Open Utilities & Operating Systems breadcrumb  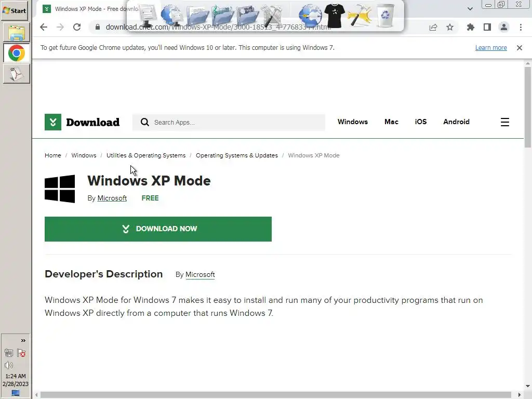point(146,155)
